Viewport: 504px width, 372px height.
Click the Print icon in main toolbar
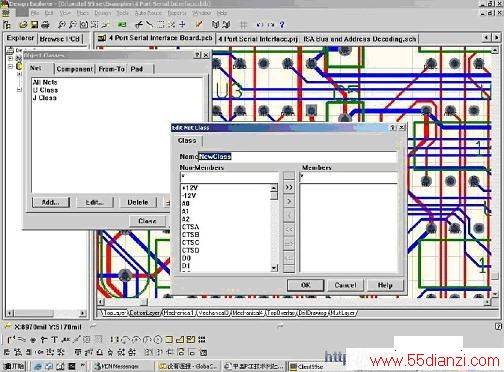(x=45, y=24)
